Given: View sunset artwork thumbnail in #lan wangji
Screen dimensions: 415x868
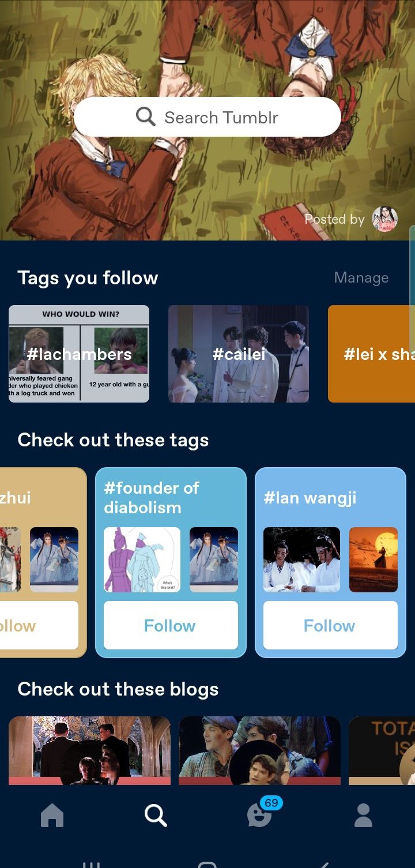Looking at the screenshot, I should point(373,559).
